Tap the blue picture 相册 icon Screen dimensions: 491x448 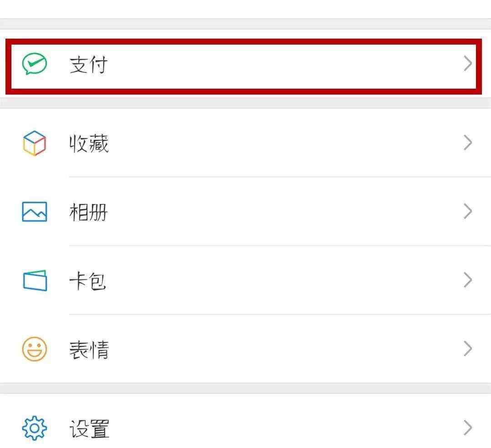pos(35,212)
